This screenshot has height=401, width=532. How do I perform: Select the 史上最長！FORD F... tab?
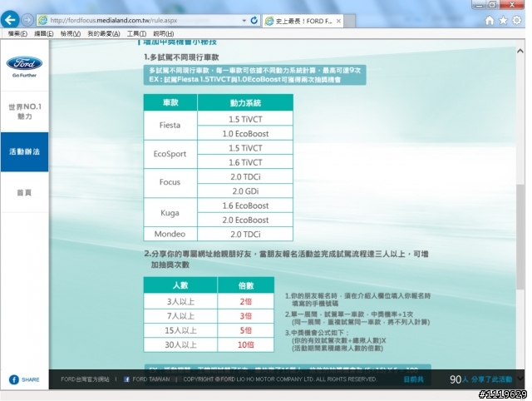303,21
